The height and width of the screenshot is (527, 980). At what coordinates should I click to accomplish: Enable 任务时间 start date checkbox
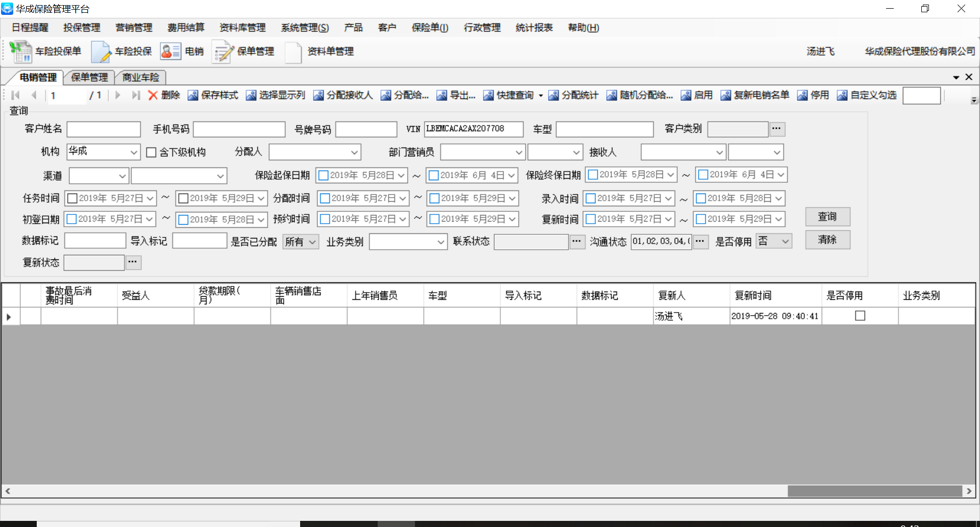coord(72,198)
